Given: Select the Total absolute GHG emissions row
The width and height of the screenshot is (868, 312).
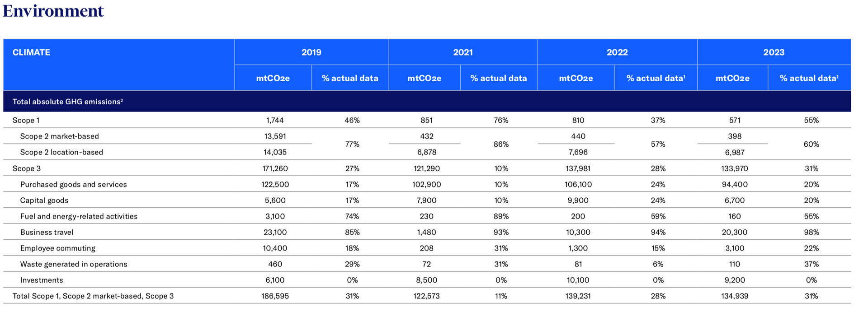Looking at the screenshot, I should click(427, 102).
